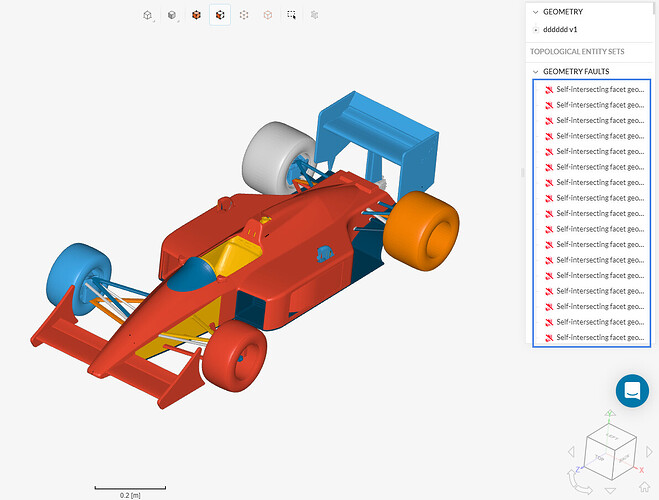Activate face selection mode
Viewport: 659px width, 500px height.
tap(220, 15)
